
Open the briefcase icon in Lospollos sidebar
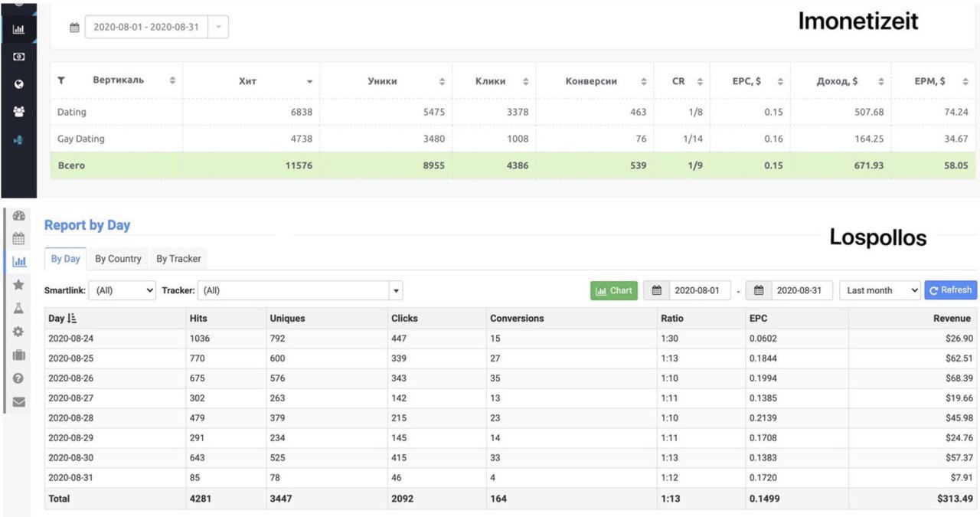click(x=18, y=355)
